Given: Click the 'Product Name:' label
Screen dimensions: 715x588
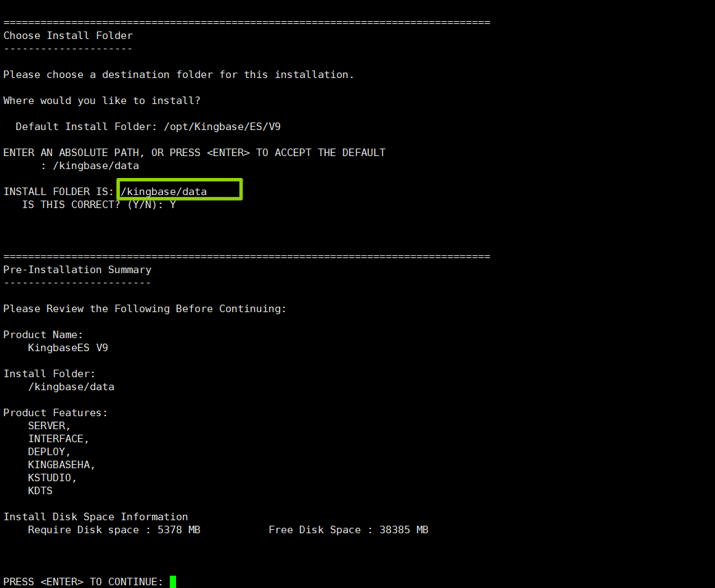Looking at the screenshot, I should (43, 335).
